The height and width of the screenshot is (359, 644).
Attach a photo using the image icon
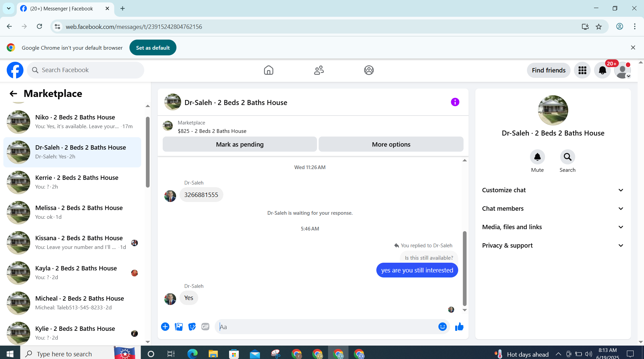coord(179,327)
